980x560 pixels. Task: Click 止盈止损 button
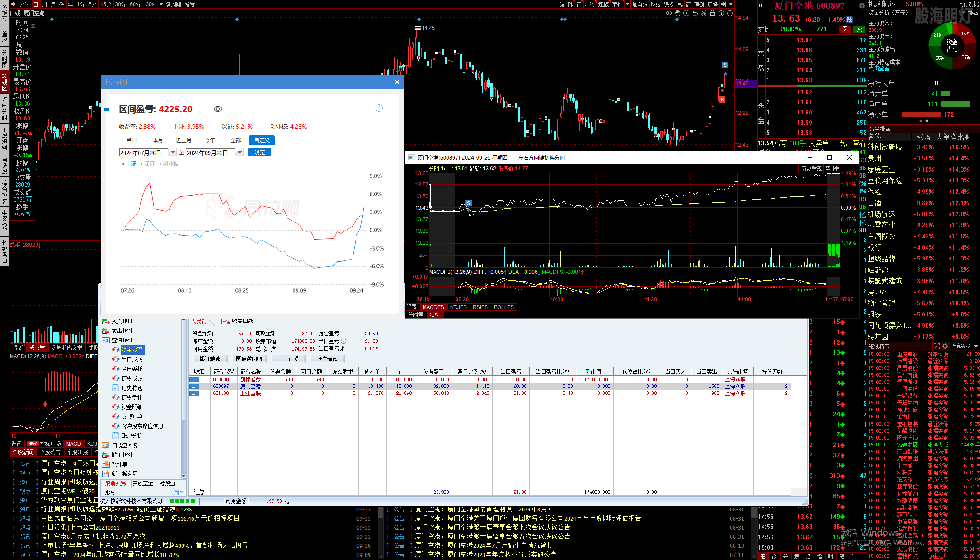click(288, 359)
